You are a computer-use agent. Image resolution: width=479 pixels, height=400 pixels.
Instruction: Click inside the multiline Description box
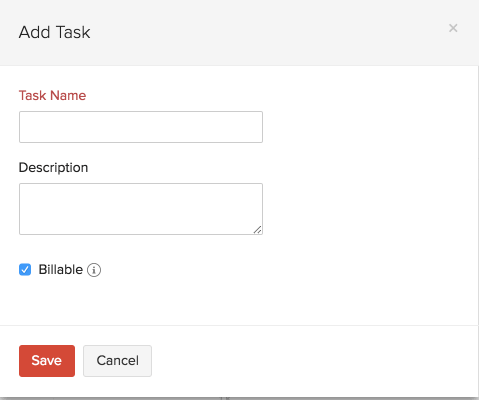tap(141, 209)
